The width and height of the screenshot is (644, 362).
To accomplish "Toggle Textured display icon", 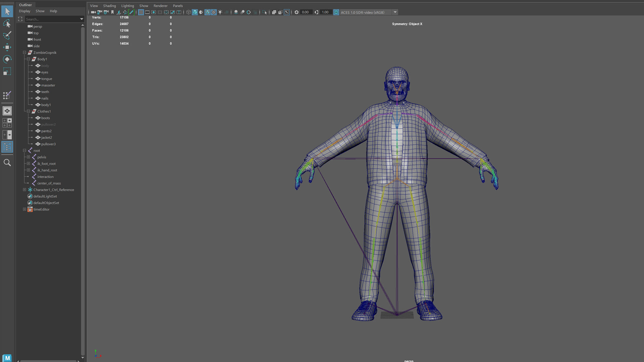I will click(214, 12).
